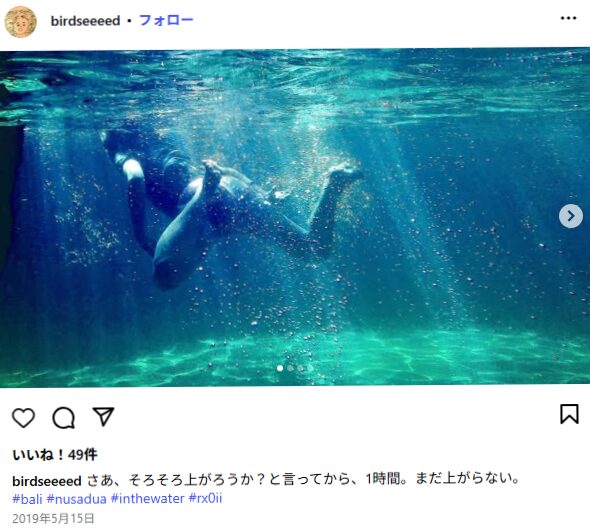Open the #bali hashtag
This screenshot has width=590, height=530.
pyautogui.click(x=27, y=499)
